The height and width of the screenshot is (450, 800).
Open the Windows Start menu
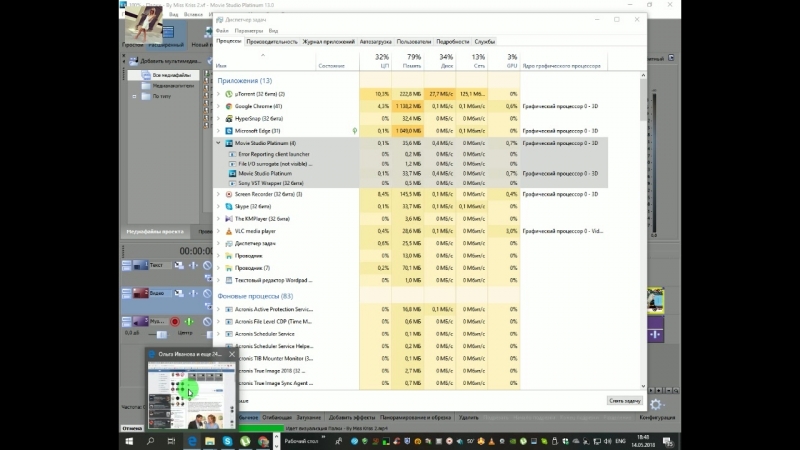tap(130, 440)
